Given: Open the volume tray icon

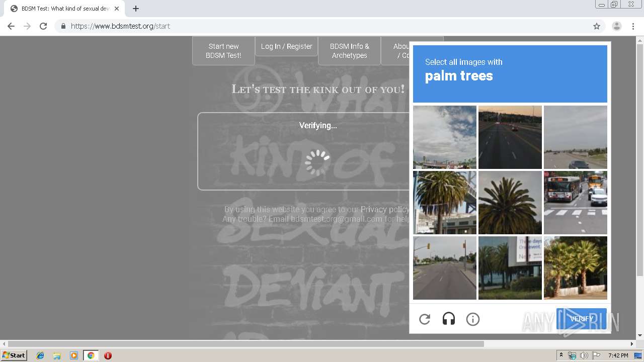Looking at the screenshot, I should click(584, 355).
